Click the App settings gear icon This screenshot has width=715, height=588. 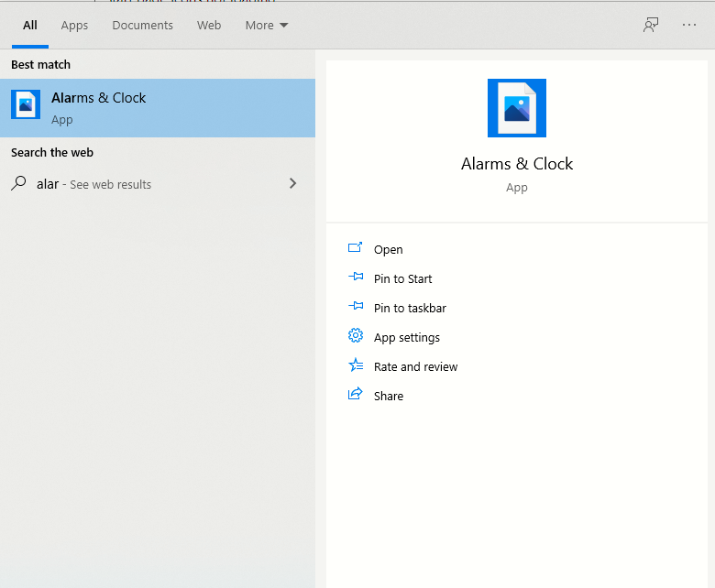356,337
